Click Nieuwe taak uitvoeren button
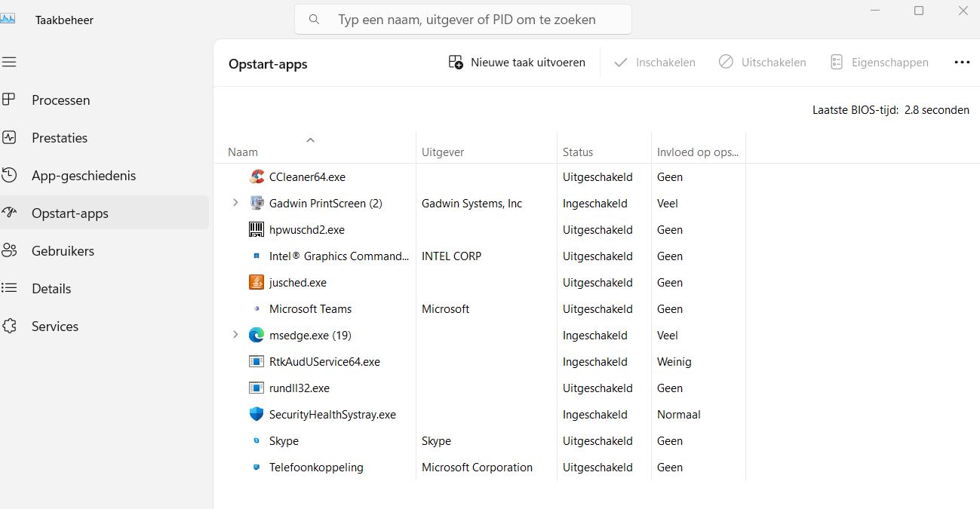Image resolution: width=980 pixels, height=509 pixels. pyautogui.click(x=518, y=63)
